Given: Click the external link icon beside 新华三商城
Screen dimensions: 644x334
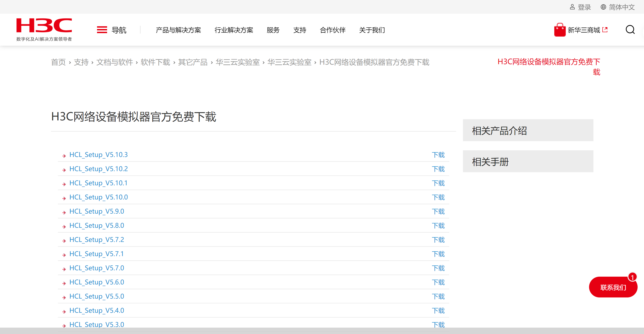Looking at the screenshot, I should (x=605, y=30).
